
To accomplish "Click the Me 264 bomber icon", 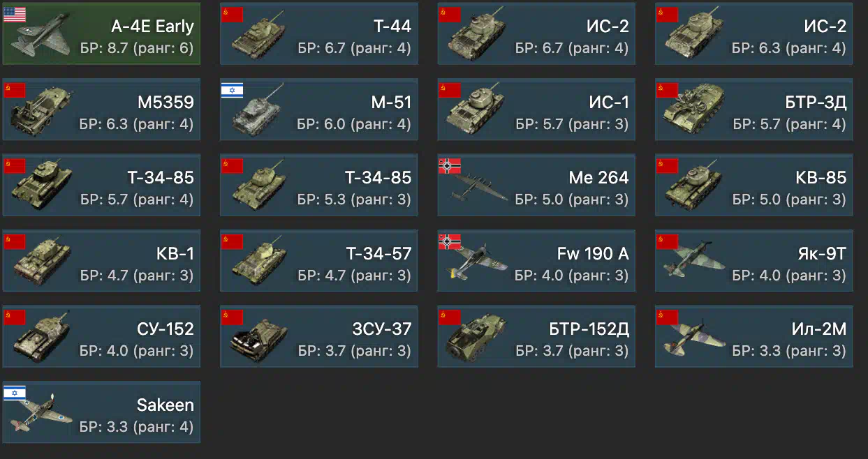I will 479,186.
